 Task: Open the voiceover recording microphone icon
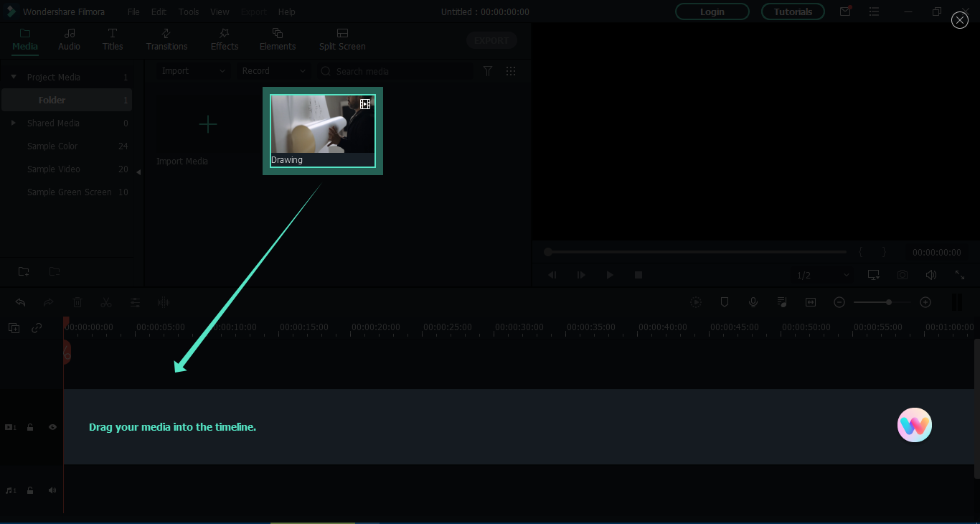pyautogui.click(x=753, y=302)
